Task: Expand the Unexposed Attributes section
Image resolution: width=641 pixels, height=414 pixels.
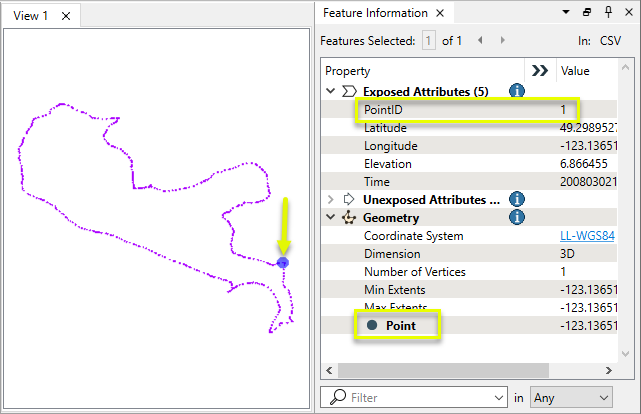Action: [x=330, y=199]
